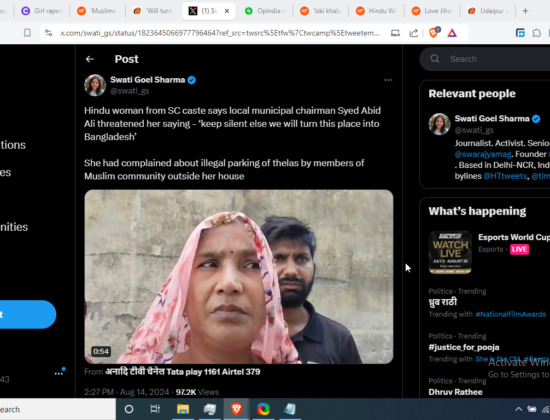Open site settings icon in the address bar
The image size is (550, 420).
(49, 33)
